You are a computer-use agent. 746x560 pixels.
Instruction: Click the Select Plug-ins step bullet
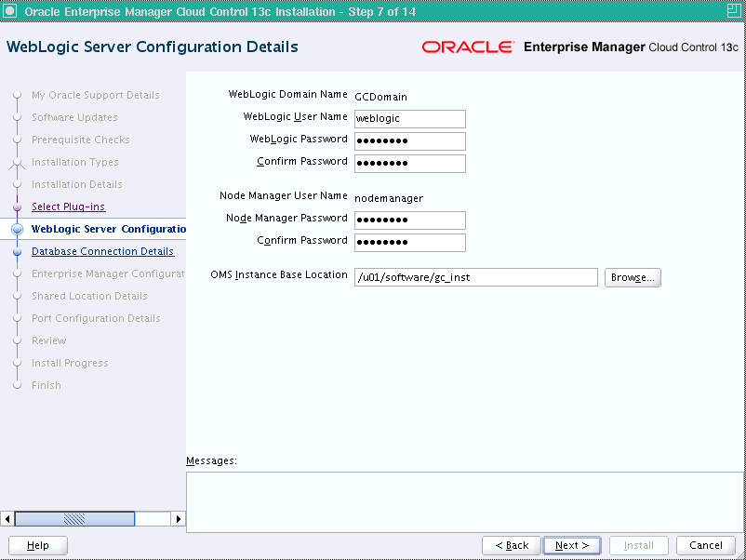17,207
